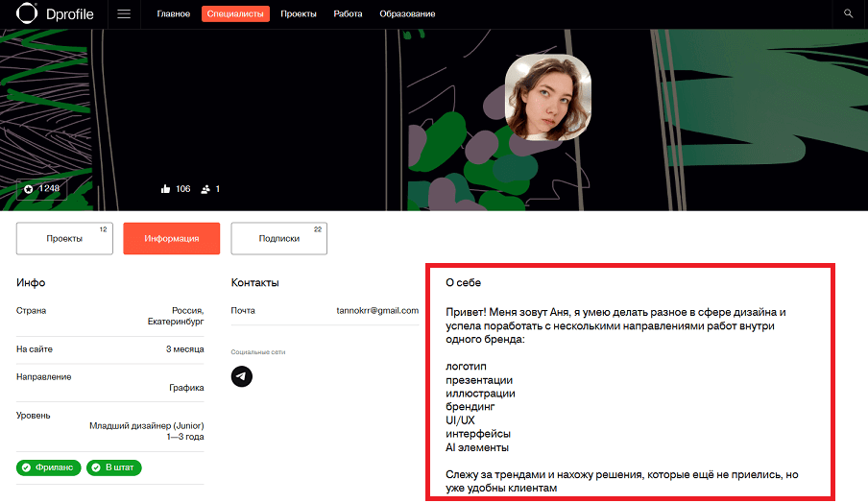868x503 pixels.
Task: Select Специалисты in top navigation
Action: tap(235, 13)
